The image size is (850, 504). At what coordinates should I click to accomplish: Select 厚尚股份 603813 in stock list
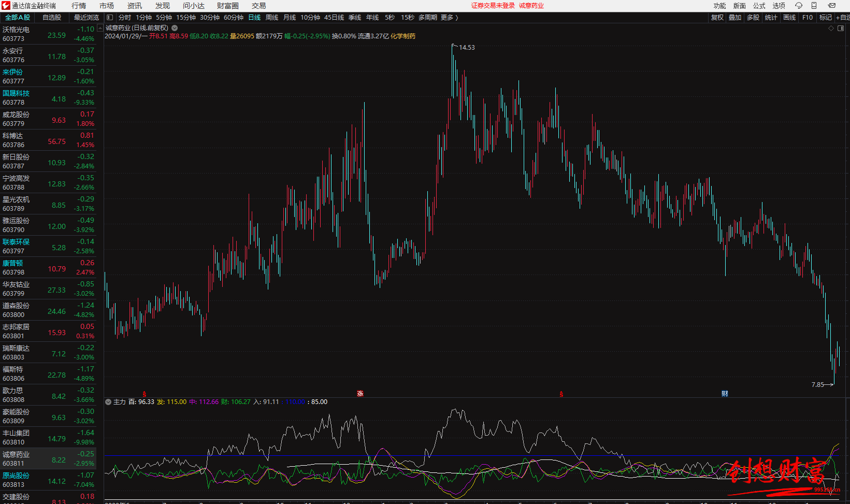tap(48, 480)
